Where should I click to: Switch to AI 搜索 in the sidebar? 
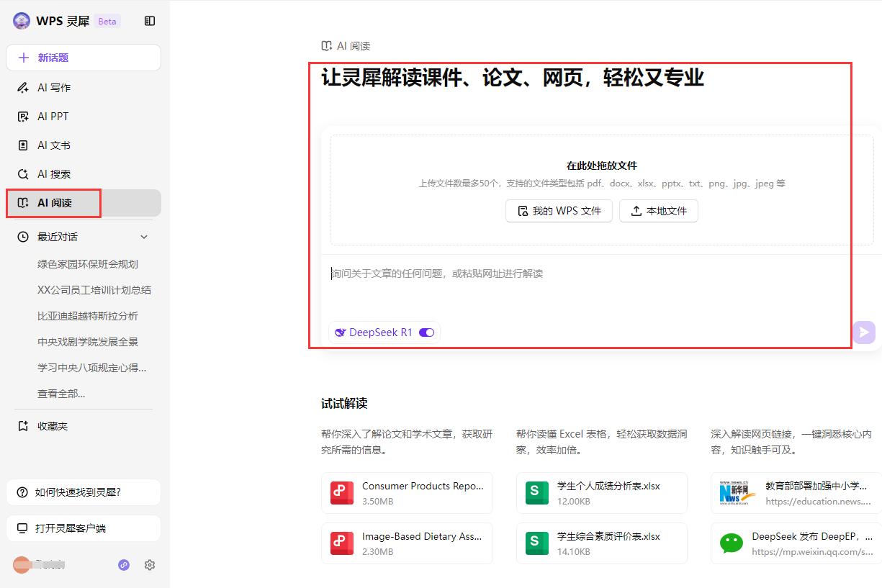[84, 174]
